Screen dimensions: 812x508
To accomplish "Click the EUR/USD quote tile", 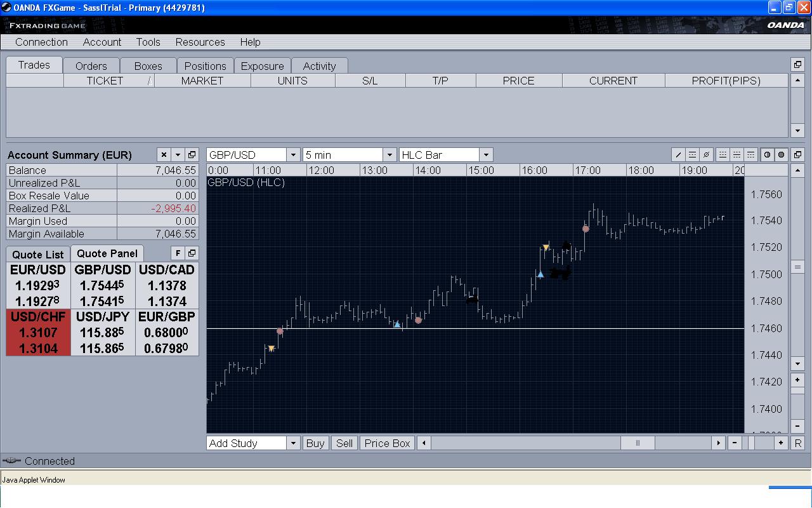I will click(38, 286).
